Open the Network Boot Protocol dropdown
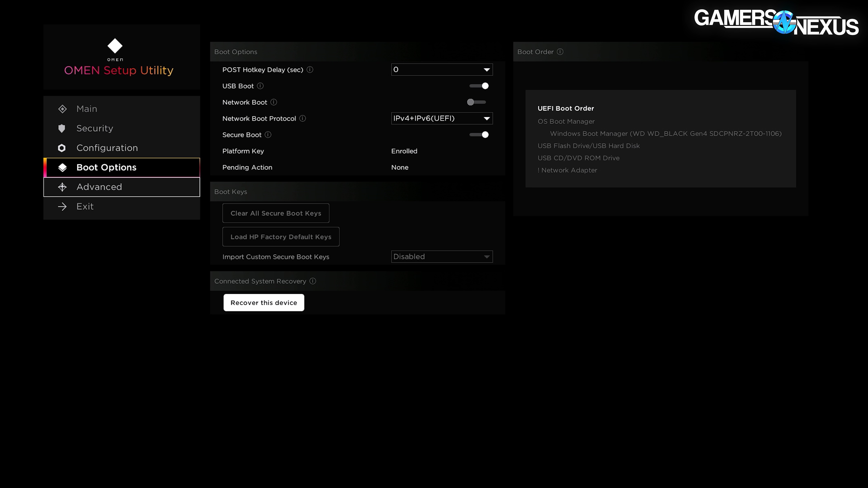The width and height of the screenshot is (868, 488). (442, 118)
